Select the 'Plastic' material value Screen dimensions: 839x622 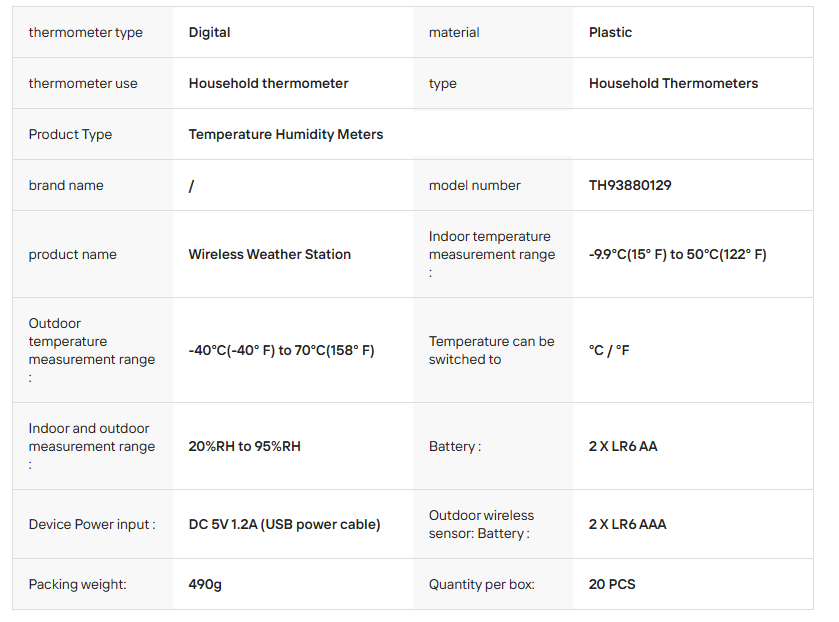click(x=610, y=33)
